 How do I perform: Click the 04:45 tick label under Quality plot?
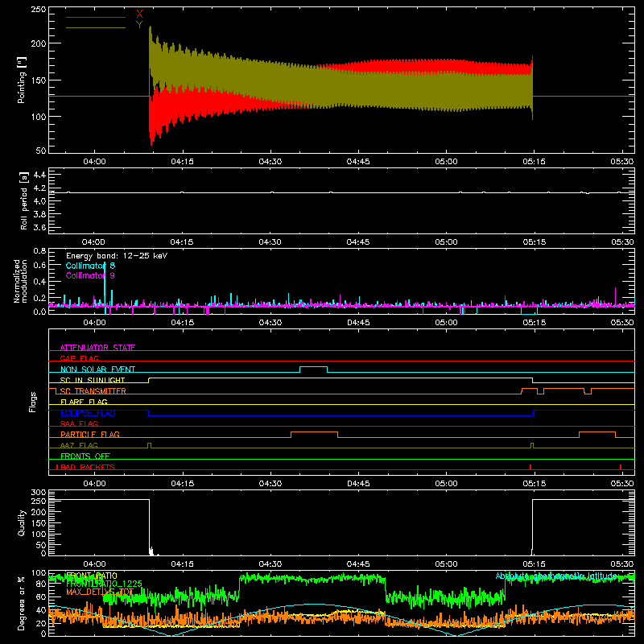[358, 564]
